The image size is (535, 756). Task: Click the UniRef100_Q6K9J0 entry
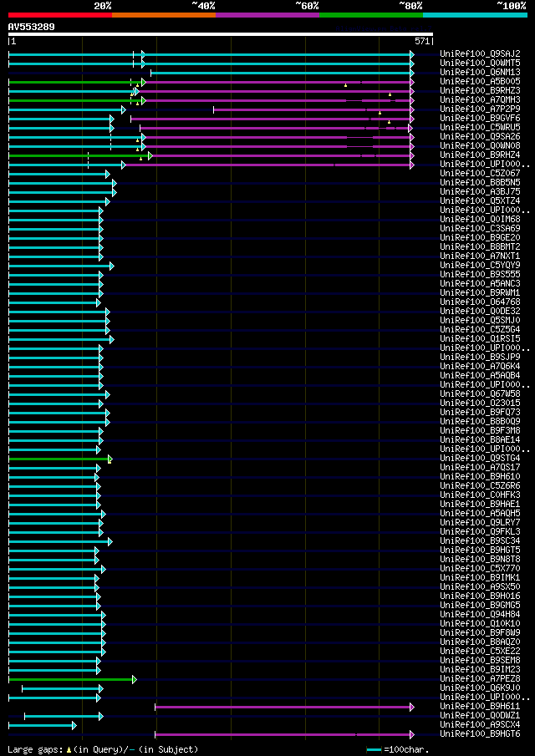pos(481,688)
